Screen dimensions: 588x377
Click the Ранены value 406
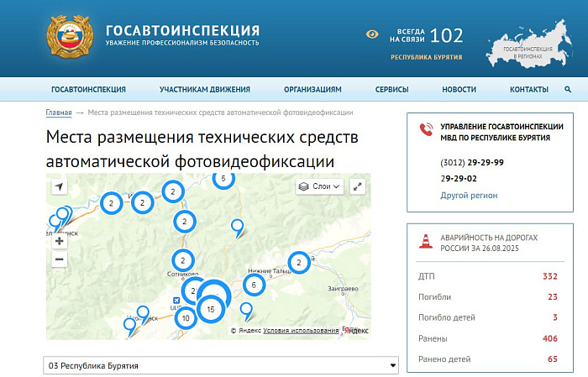pyautogui.click(x=550, y=338)
